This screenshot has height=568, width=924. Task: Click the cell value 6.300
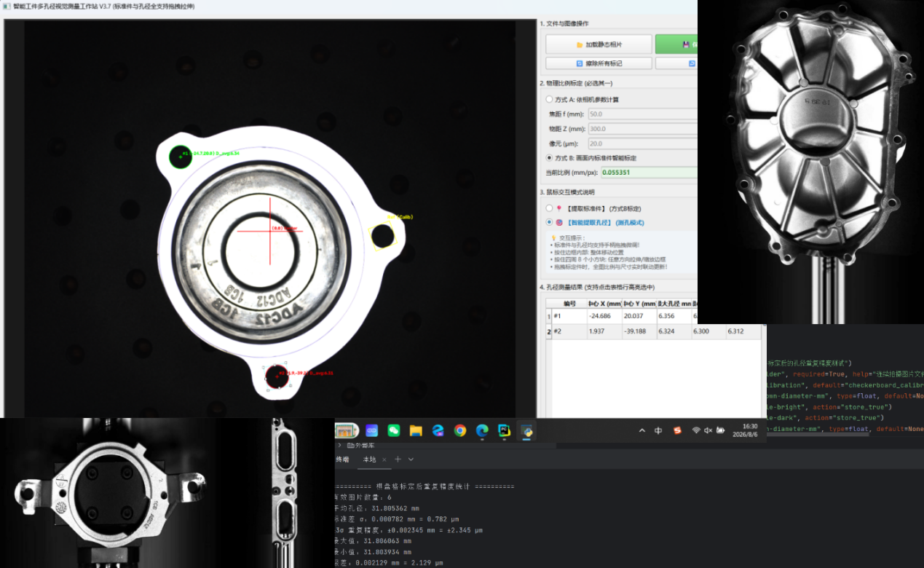707,331
